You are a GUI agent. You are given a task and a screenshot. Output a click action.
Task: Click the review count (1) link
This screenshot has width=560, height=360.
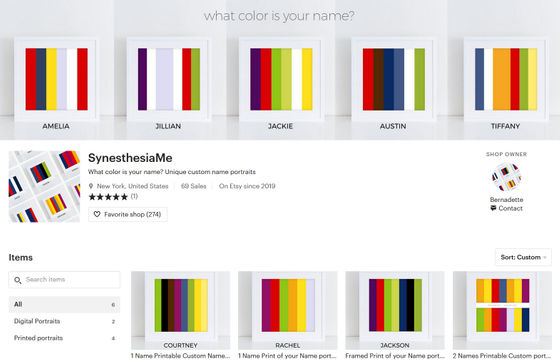point(134,196)
